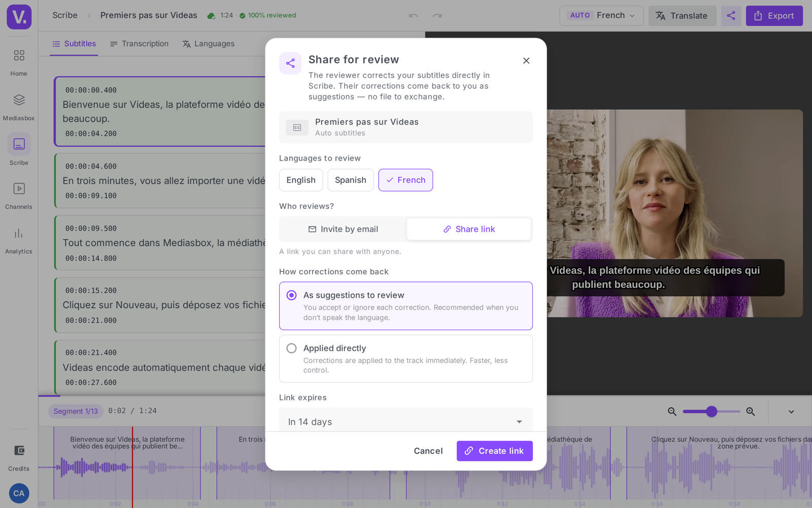Select subtitle starting 00:00:00.400
Screen dimensions: 812x508
[x=160, y=112]
